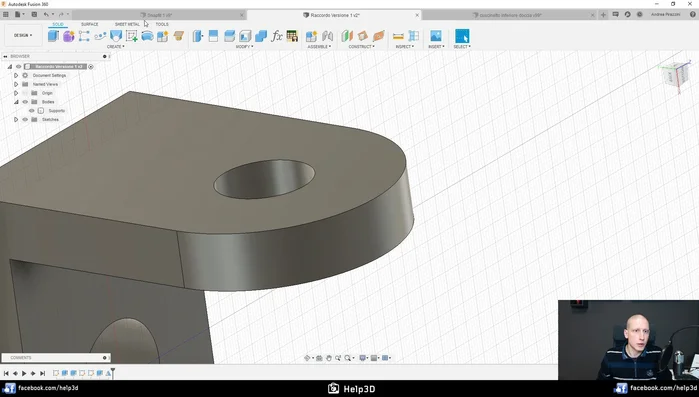Image resolution: width=699 pixels, height=397 pixels.
Task: Click the radio button beside Raccordo Versione root
Action: 91,67
